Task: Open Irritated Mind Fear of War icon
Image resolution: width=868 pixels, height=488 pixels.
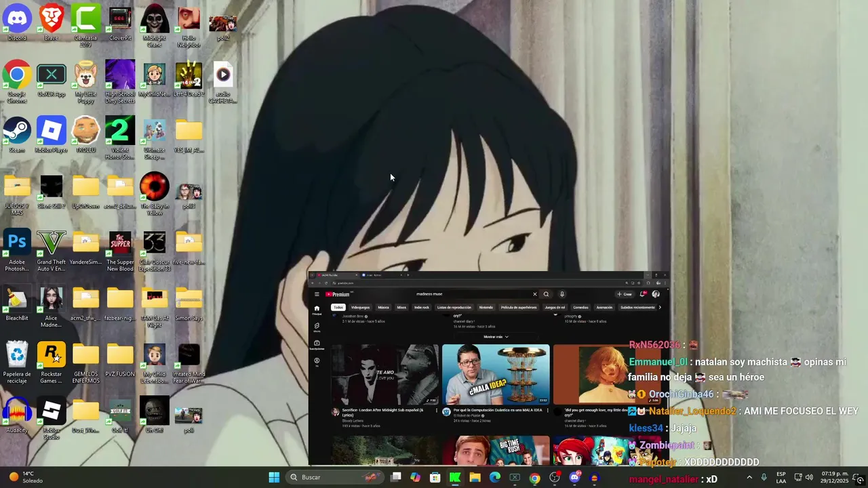Action: (189, 363)
